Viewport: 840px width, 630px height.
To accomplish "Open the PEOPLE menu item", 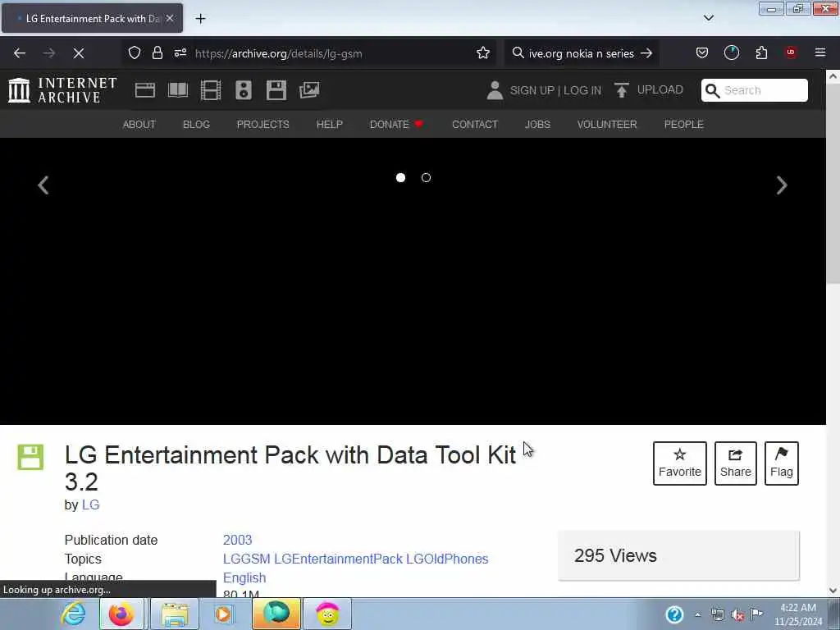I will (x=683, y=125).
